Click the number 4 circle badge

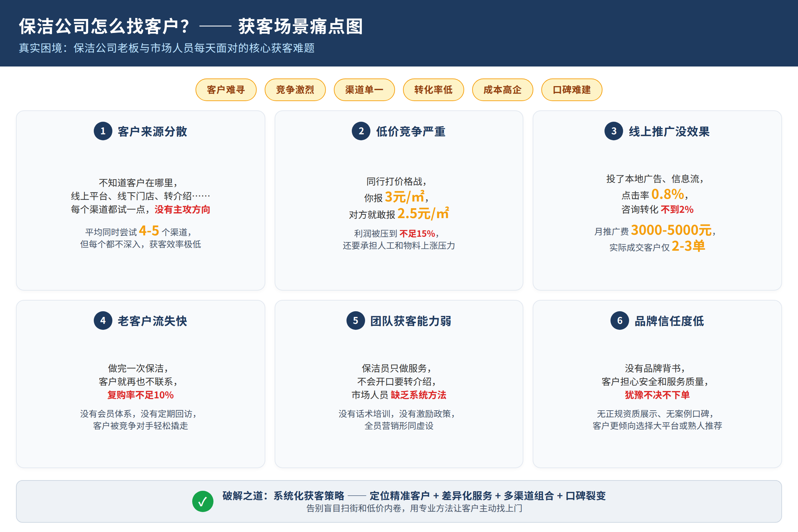pos(103,321)
